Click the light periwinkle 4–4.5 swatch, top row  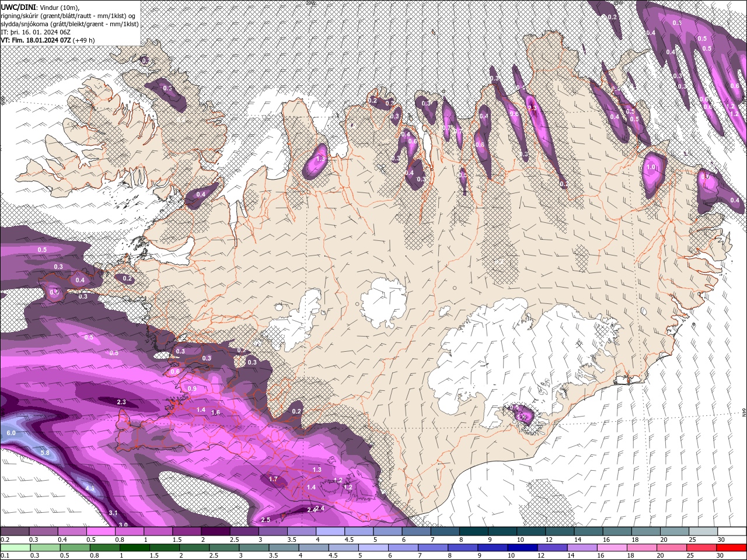(330, 531)
